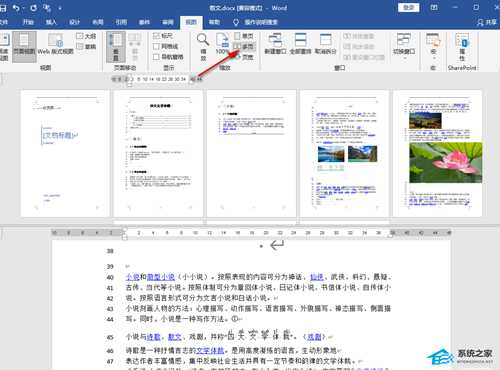The height and width of the screenshot is (370, 500).
Task: Switch to the 邮件 ribbon tab
Action: tap(144, 22)
